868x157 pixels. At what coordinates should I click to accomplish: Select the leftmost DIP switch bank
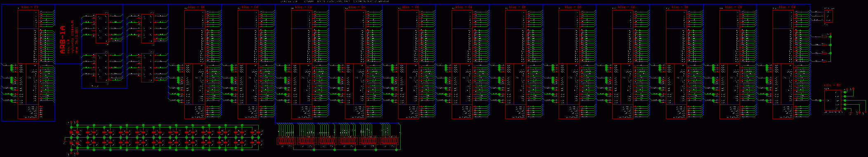coord(286,141)
